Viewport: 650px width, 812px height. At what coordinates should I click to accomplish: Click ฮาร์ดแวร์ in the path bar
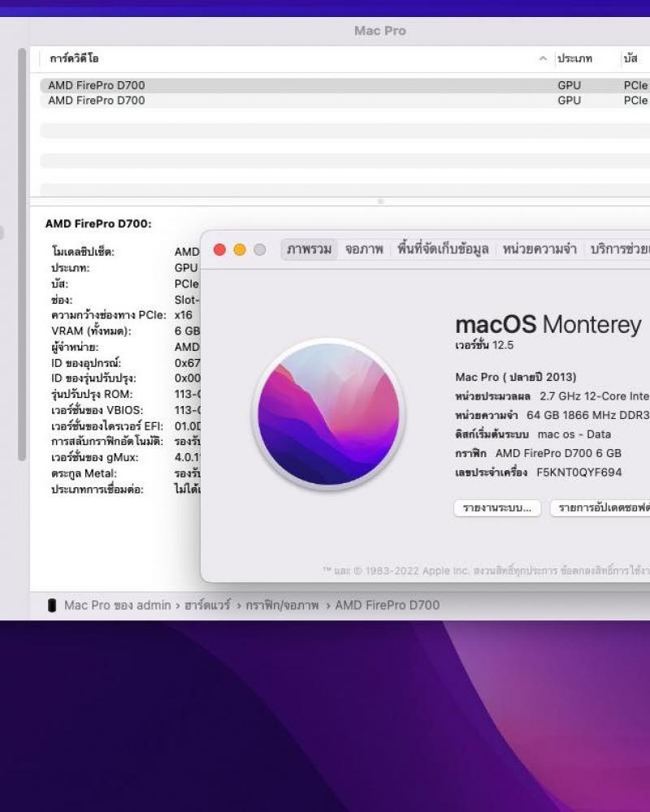point(207,605)
